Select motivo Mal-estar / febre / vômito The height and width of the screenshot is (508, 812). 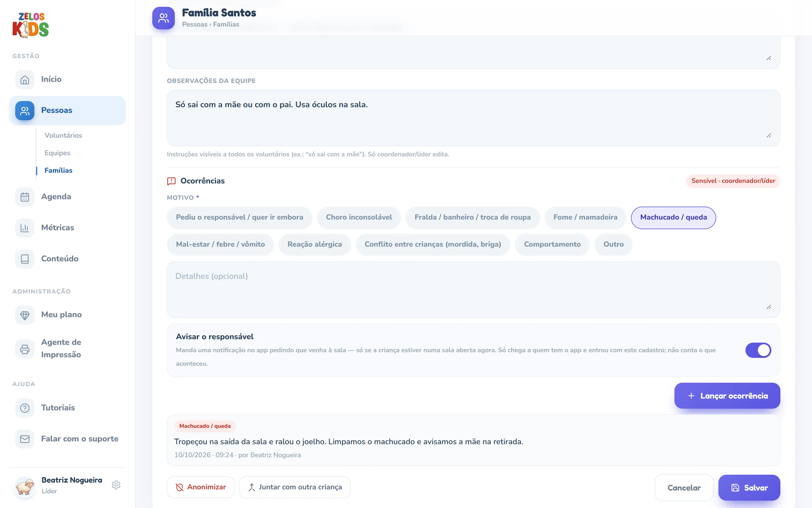click(220, 244)
